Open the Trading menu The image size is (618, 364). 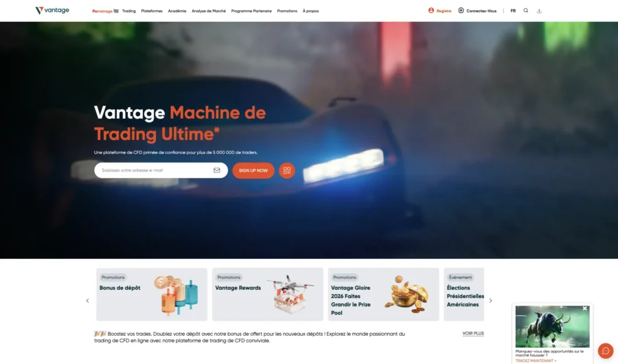[x=129, y=11]
